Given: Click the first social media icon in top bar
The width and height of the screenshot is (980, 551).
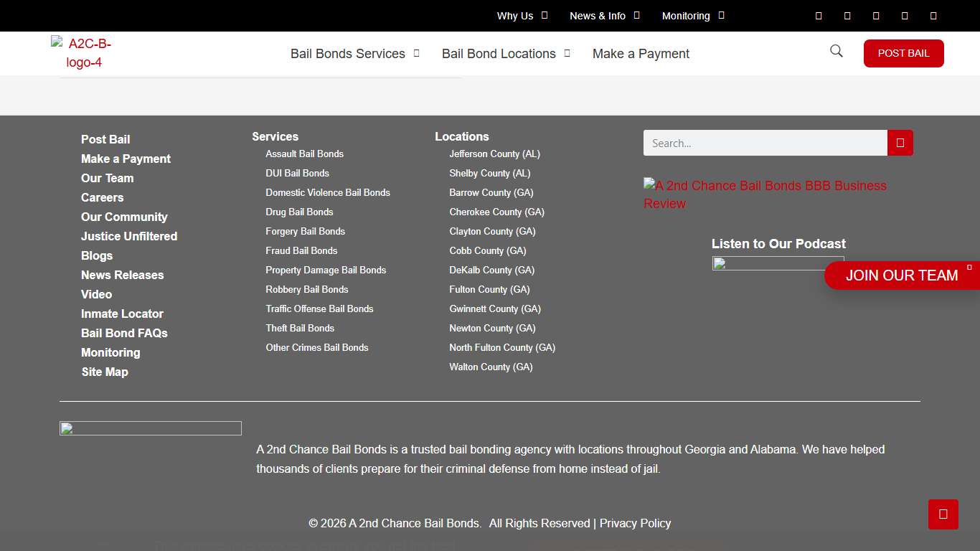Looking at the screenshot, I should click(x=818, y=15).
